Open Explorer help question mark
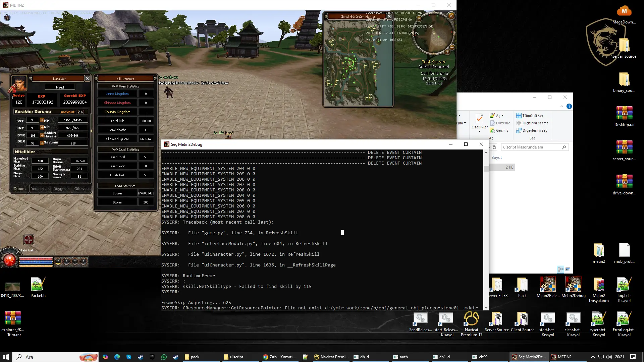Viewport: 644px width, 362px height. (x=569, y=106)
